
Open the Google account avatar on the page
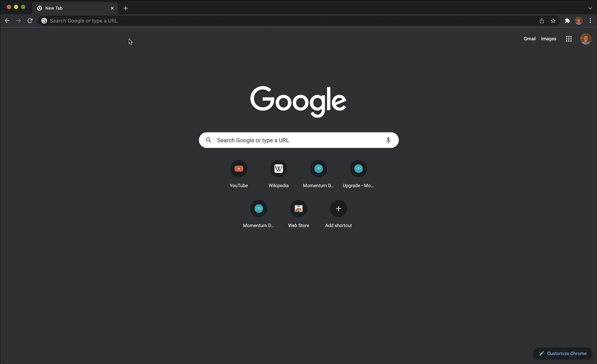point(586,39)
